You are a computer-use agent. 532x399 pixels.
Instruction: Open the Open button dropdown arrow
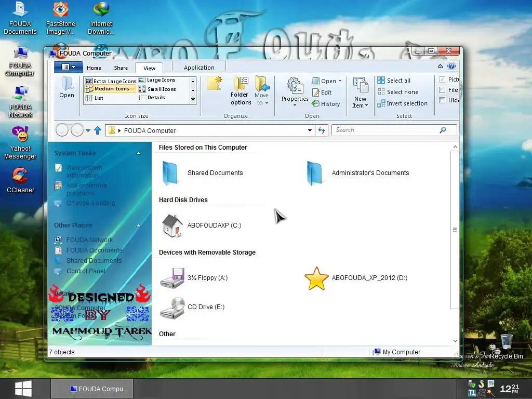pyautogui.click(x=340, y=81)
